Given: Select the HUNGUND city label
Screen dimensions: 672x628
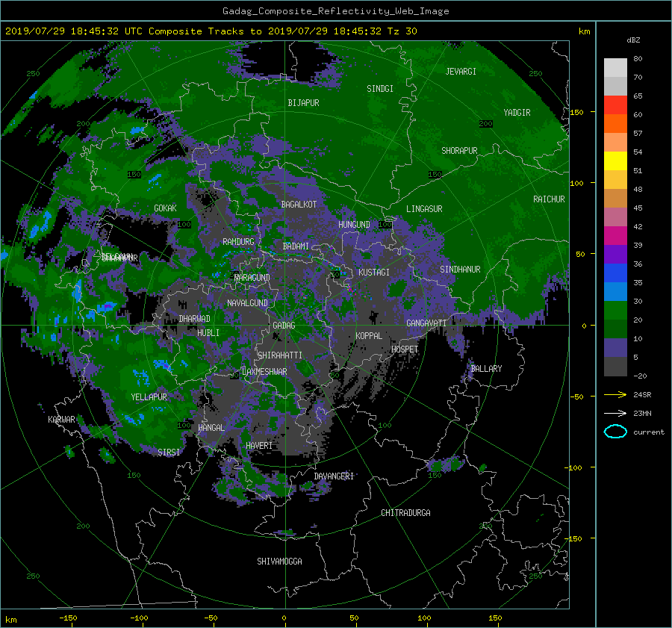Looking at the screenshot, I should (354, 225).
